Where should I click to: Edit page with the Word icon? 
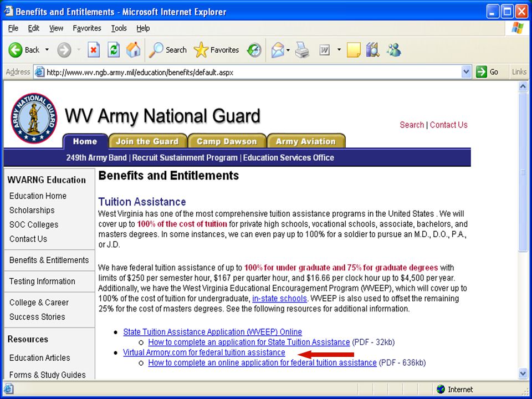click(x=324, y=50)
